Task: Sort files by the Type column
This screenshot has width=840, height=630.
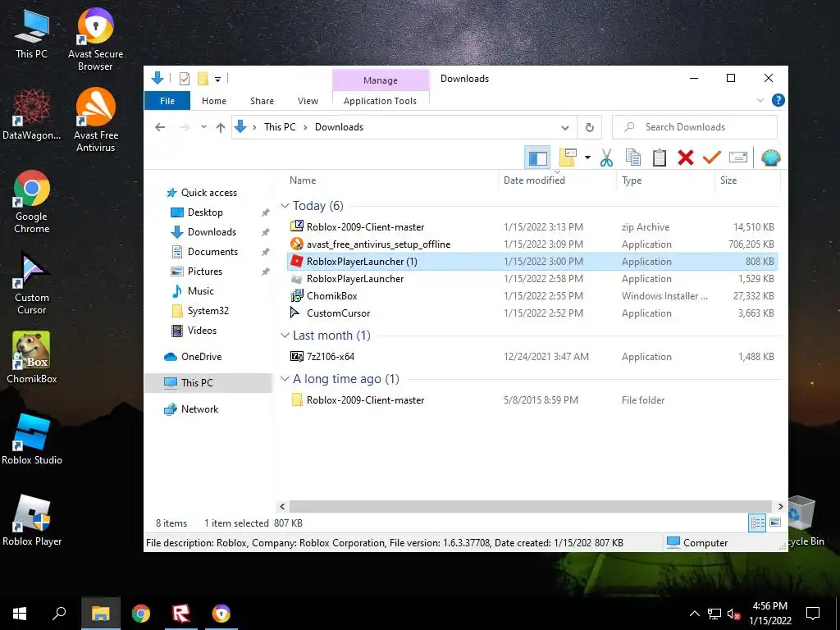Action: (666, 180)
